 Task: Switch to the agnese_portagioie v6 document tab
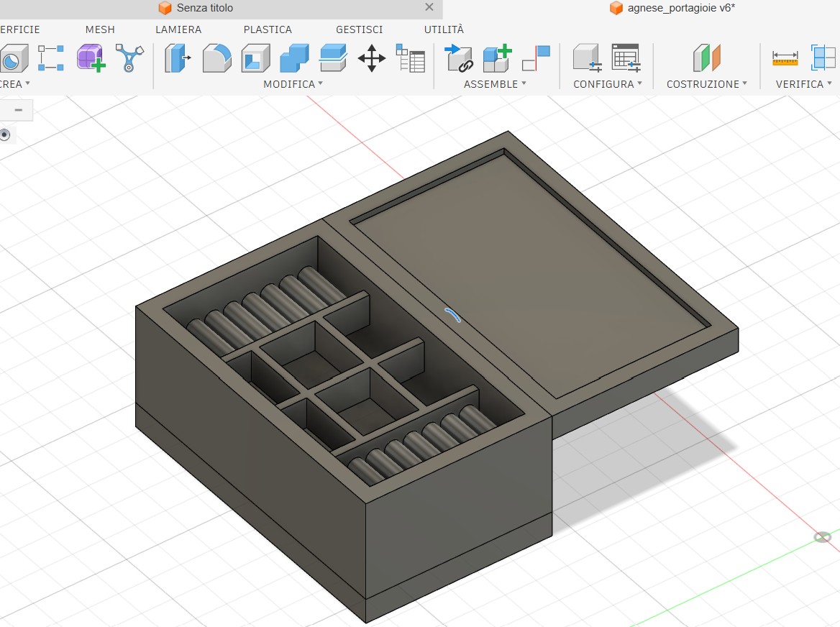coord(672,8)
